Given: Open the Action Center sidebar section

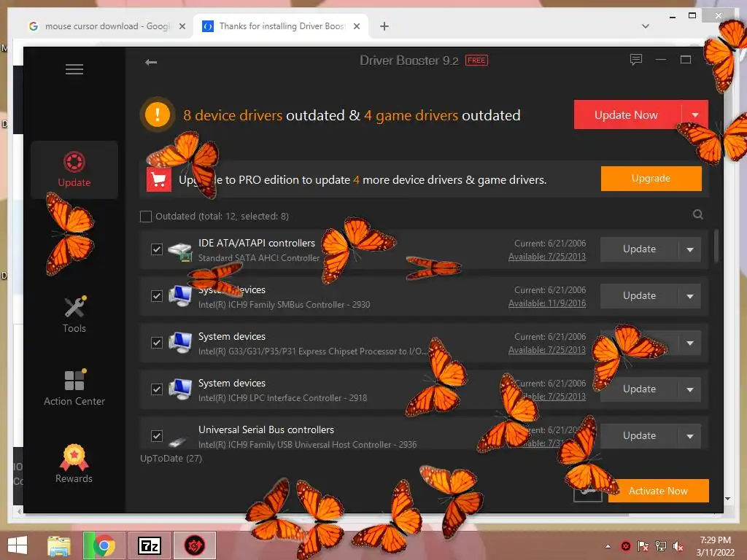Looking at the screenshot, I should pos(74,388).
